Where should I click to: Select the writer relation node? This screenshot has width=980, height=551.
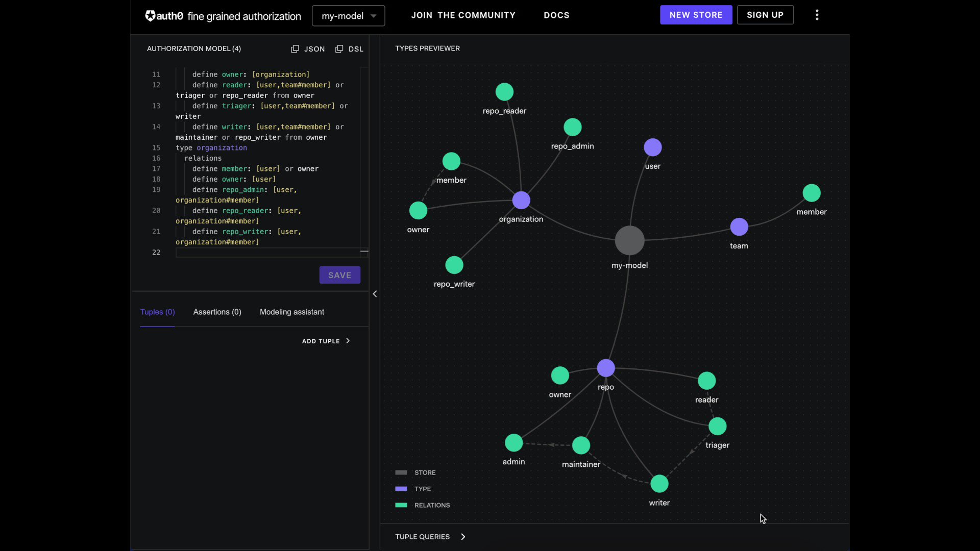click(659, 484)
